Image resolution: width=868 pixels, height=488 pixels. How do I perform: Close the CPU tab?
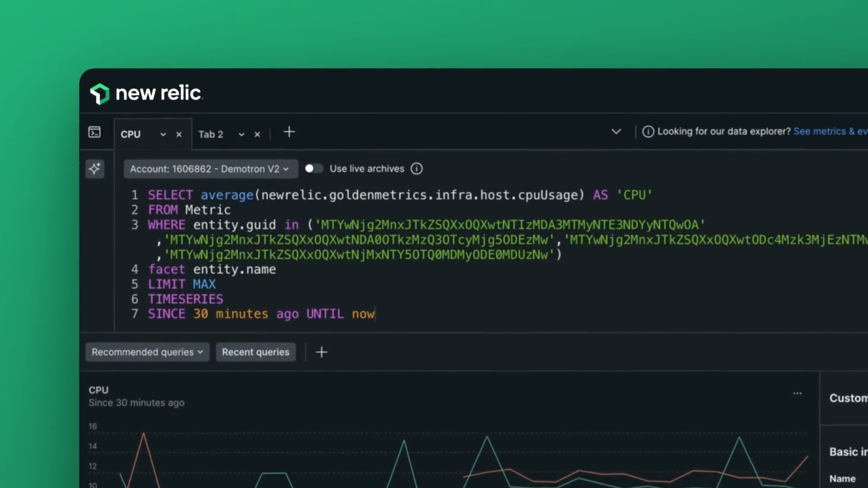coord(179,134)
